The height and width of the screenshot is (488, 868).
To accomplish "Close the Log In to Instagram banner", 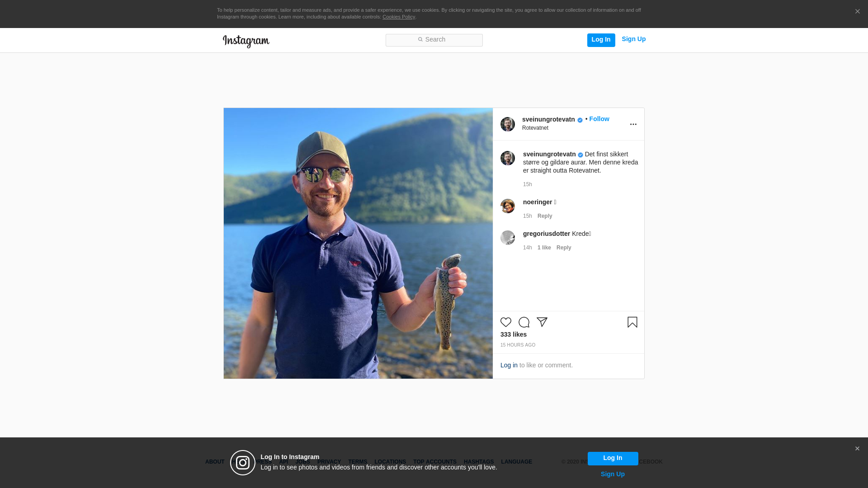I will click(x=857, y=449).
